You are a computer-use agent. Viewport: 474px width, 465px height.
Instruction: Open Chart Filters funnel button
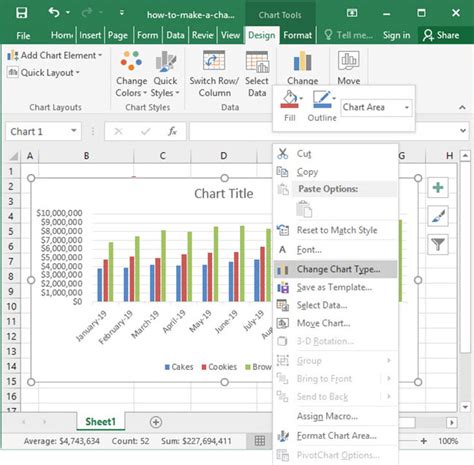[x=438, y=245]
